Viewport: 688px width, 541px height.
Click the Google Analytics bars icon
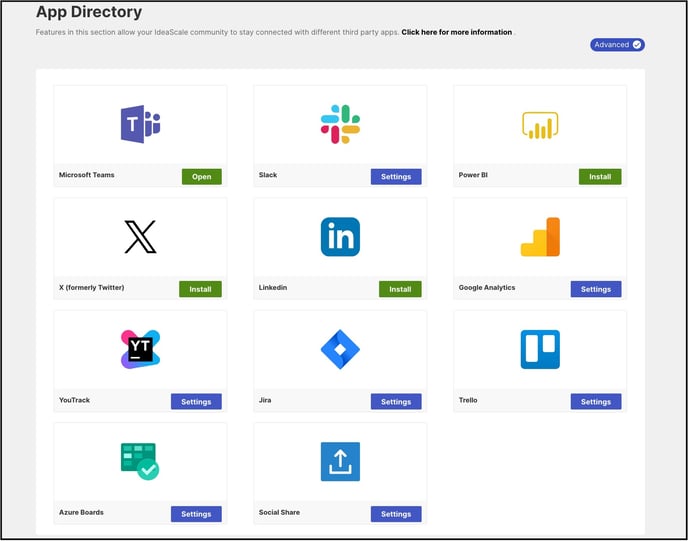(x=540, y=237)
